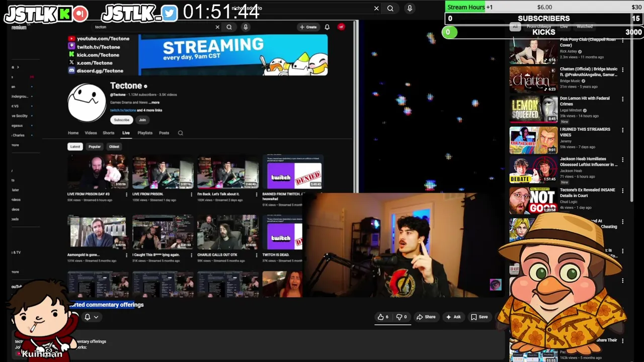The image size is (644, 362).
Task: Open the red account avatar menu
Action: pos(342,27)
